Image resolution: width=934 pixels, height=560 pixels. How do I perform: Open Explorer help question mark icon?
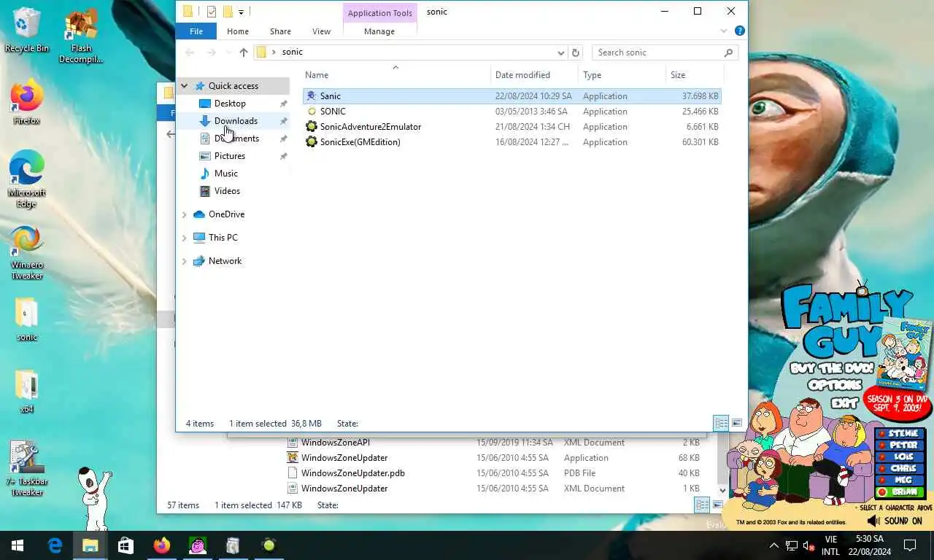739,31
